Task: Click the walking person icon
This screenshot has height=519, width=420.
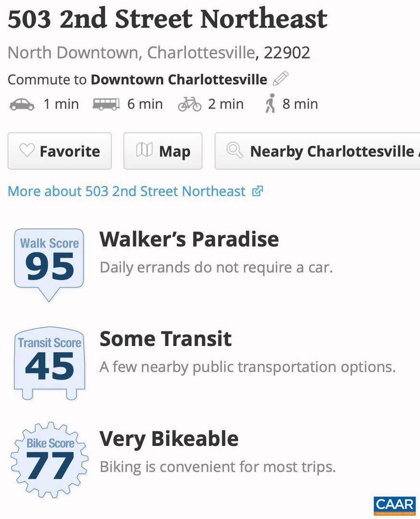Action: click(271, 104)
